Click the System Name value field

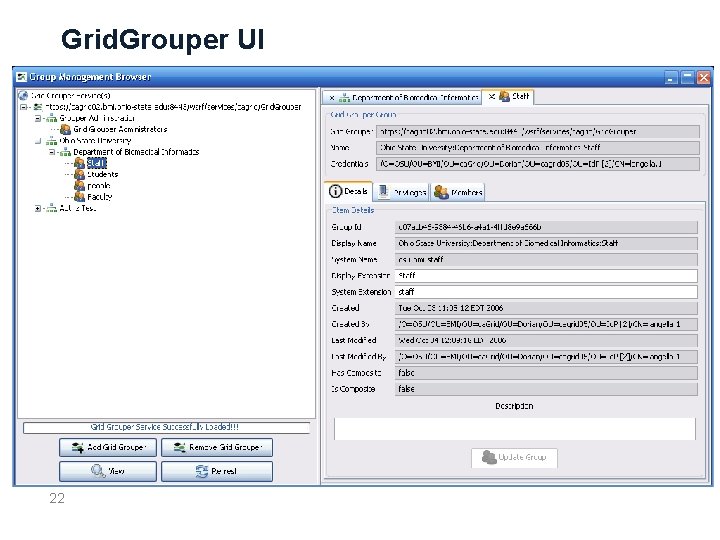(x=546, y=259)
